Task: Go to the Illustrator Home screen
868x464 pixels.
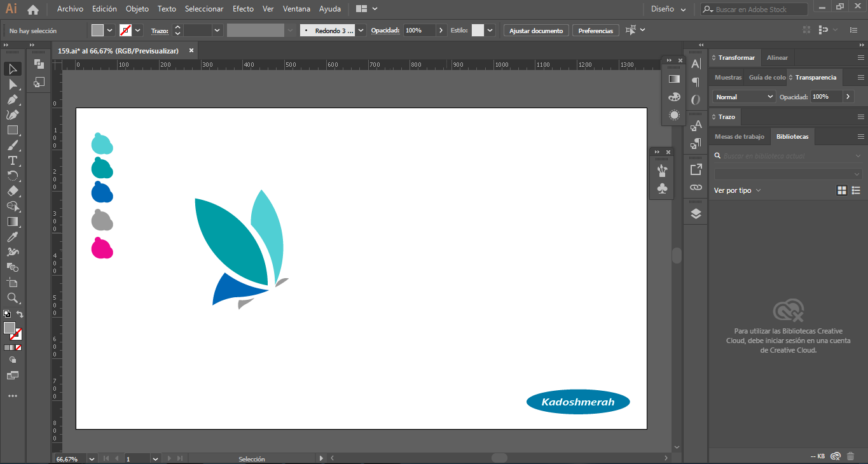Action: click(x=33, y=10)
